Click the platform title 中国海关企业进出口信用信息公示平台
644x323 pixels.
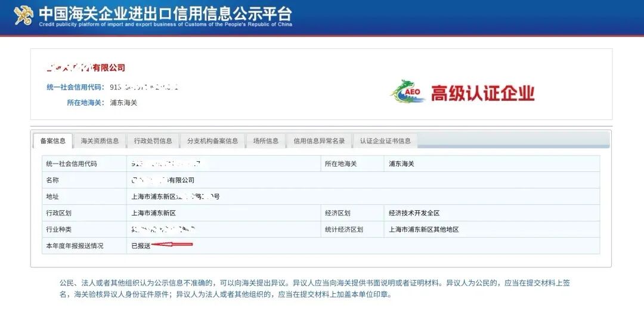click(166, 14)
